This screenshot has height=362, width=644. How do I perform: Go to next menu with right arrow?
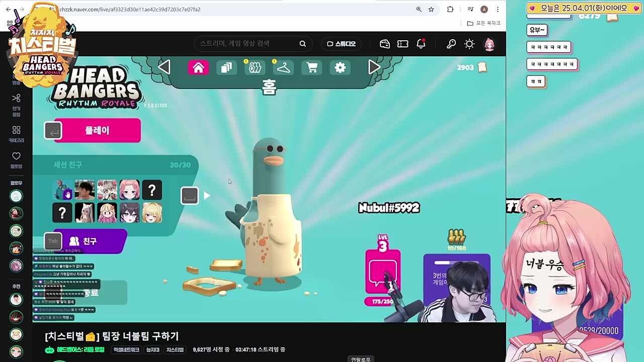point(374,67)
